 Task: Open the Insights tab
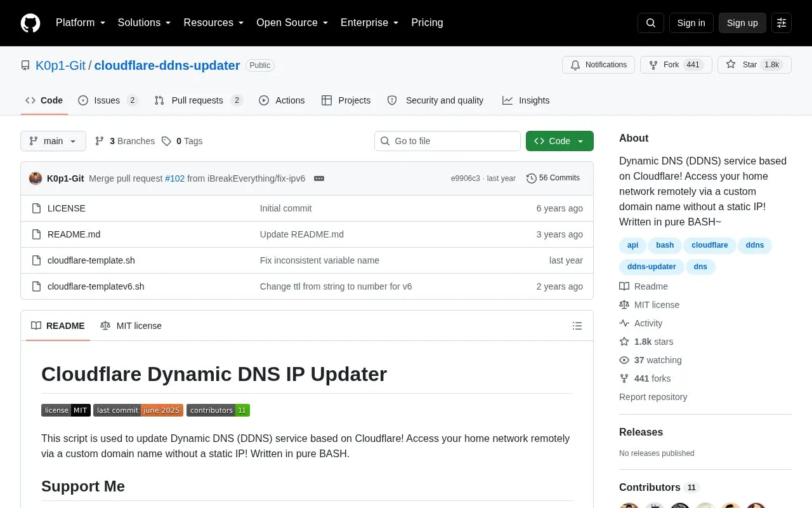(x=526, y=100)
